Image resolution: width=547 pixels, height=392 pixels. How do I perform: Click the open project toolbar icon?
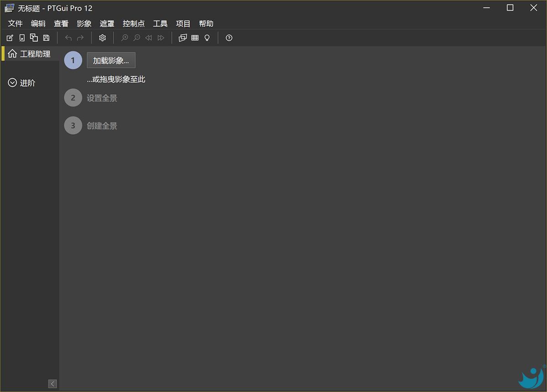coord(22,38)
